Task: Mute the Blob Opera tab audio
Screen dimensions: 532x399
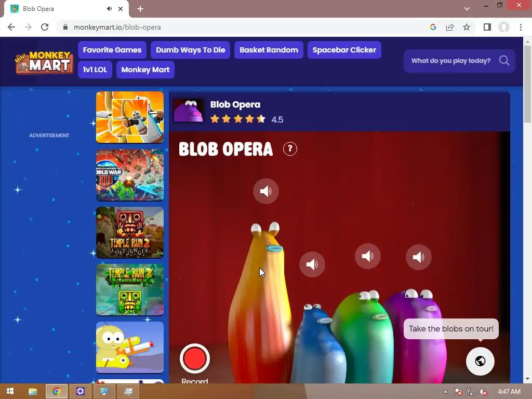Action: (109, 9)
